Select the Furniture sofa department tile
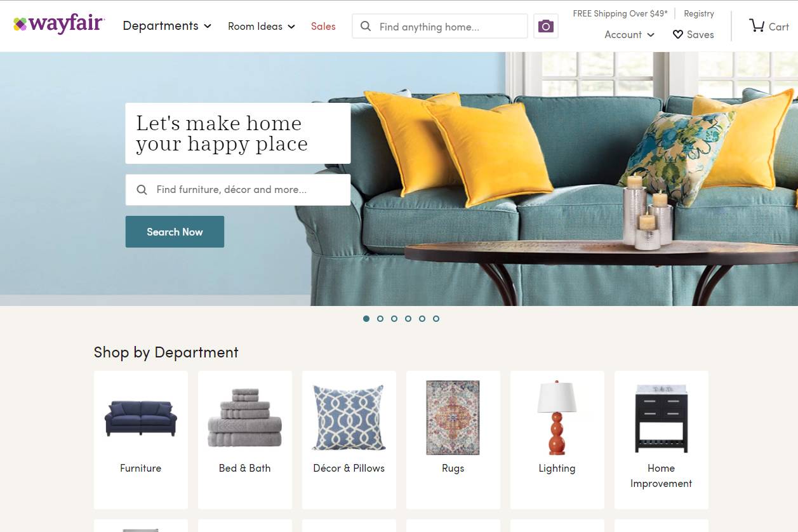798x532 pixels. pyautogui.click(x=141, y=440)
